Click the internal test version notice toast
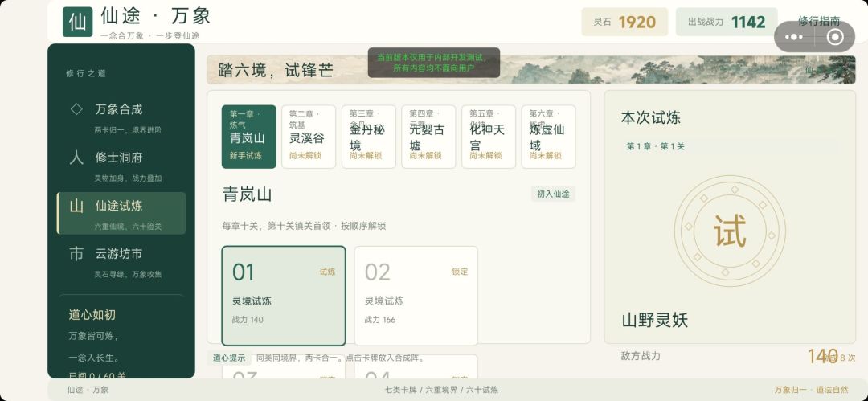 tap(433, 63)
